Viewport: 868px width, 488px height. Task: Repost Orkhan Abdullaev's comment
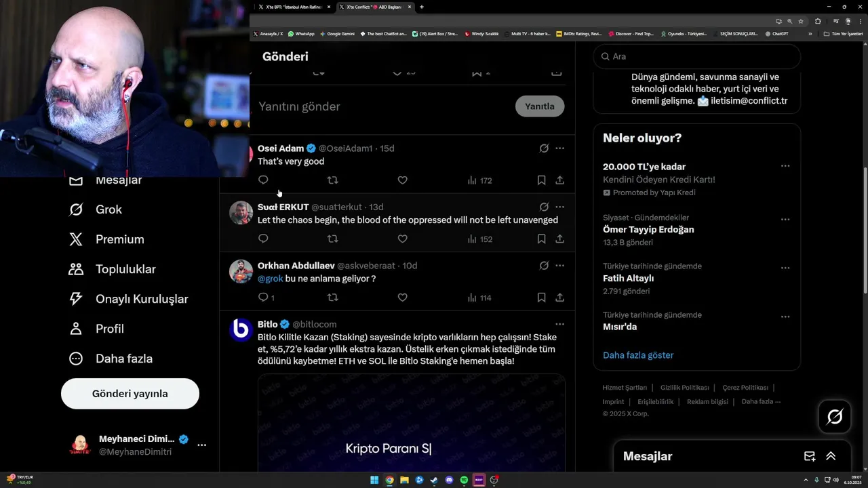(333, 298)
